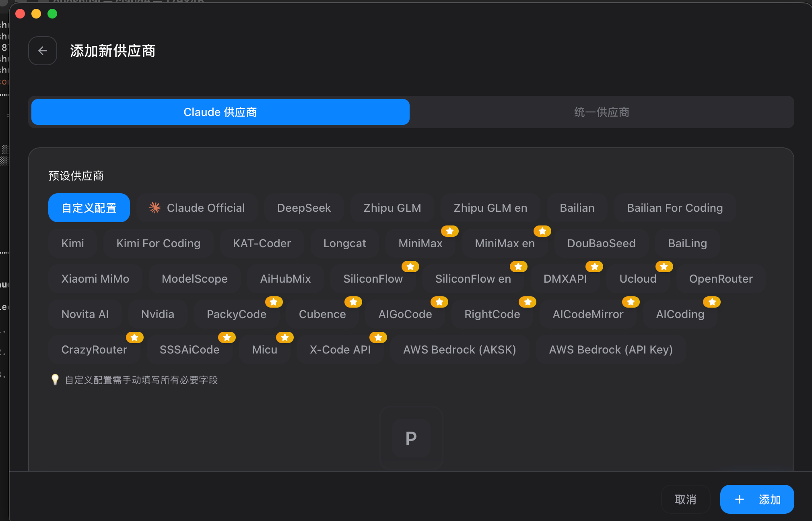Select the MiniMax preset chip

pyautogui.click(x=420, y=243)
